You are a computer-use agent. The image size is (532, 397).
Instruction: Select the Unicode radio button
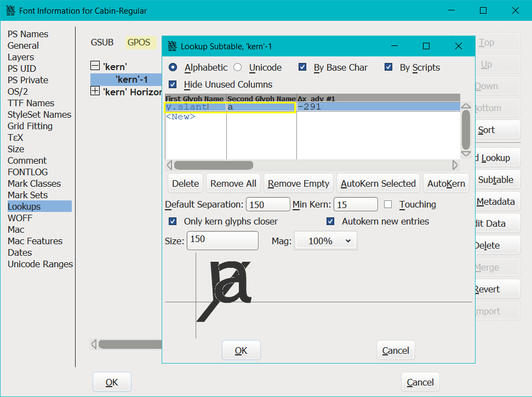point(238,67)
